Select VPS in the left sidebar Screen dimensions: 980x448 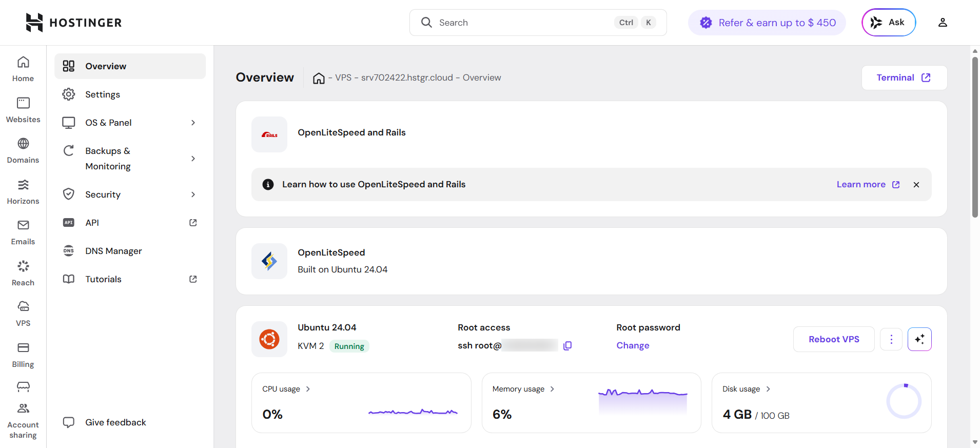(23, 314)
